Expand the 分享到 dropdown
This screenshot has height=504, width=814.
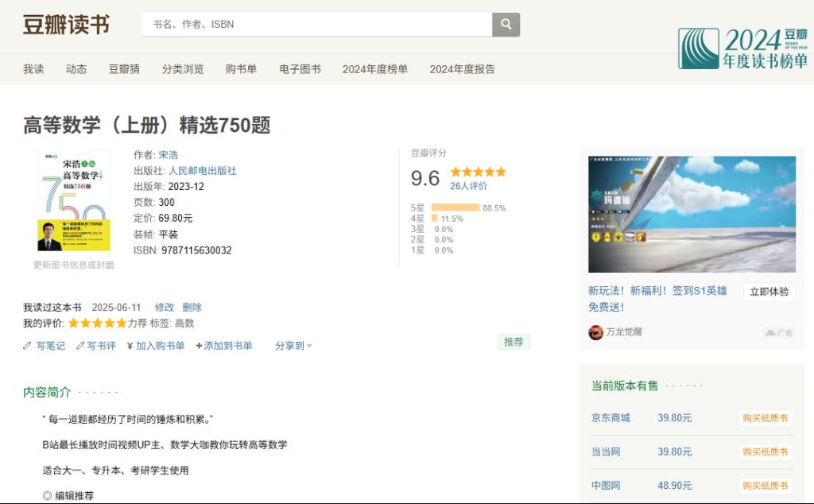(293, 346)
